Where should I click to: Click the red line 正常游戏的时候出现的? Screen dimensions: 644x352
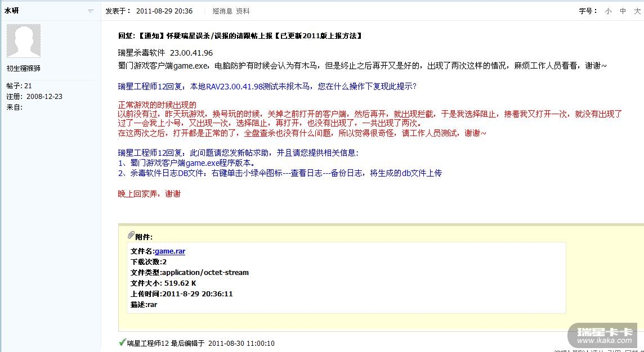(x=157, y=105)
